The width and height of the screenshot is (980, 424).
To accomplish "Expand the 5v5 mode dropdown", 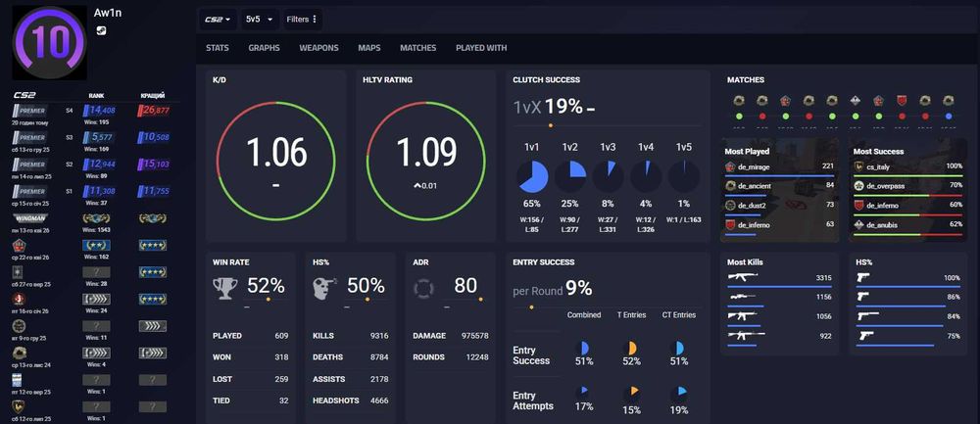I will (260, 20).
